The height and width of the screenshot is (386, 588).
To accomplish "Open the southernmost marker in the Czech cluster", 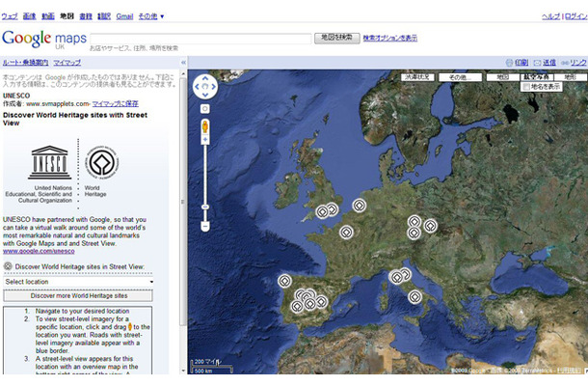I will [414, 234].
